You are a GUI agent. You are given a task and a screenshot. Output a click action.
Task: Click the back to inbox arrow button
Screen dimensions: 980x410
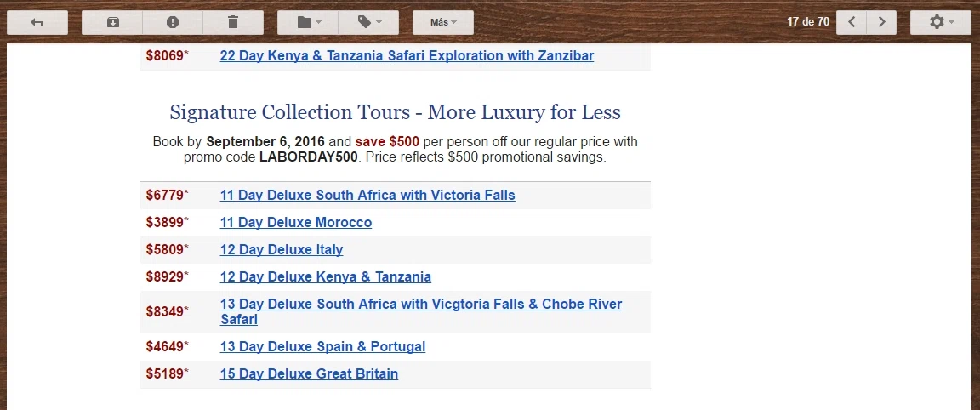[37, 22]
